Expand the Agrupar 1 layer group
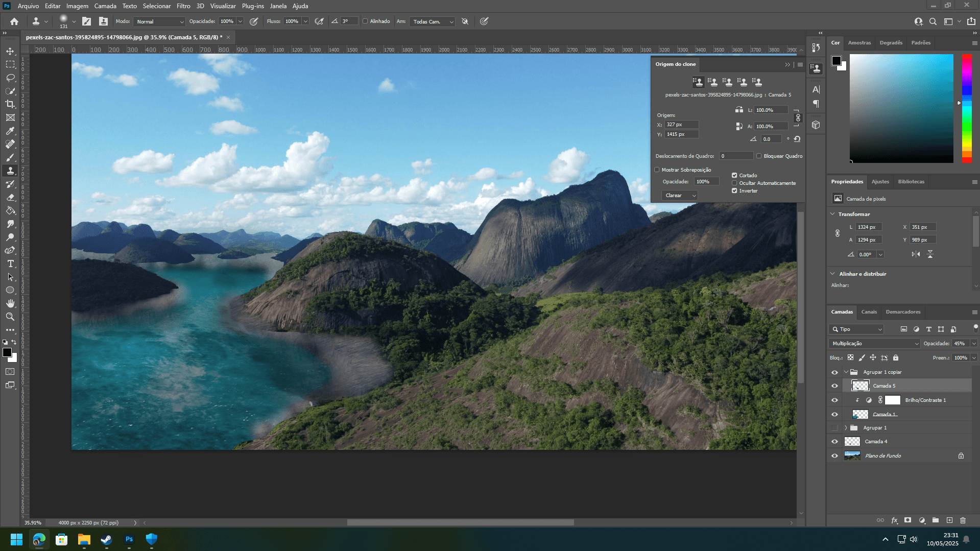 (x=846, y=428)
